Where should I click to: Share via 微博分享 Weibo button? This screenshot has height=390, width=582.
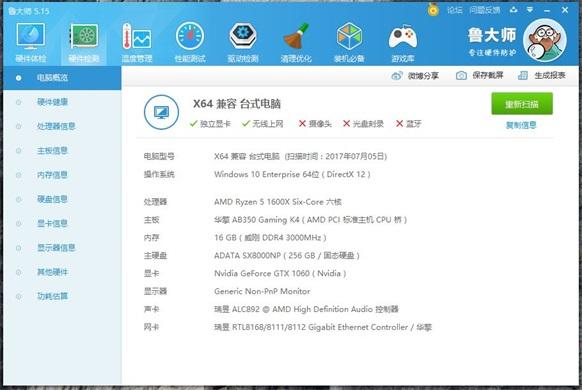pos(415,76)
